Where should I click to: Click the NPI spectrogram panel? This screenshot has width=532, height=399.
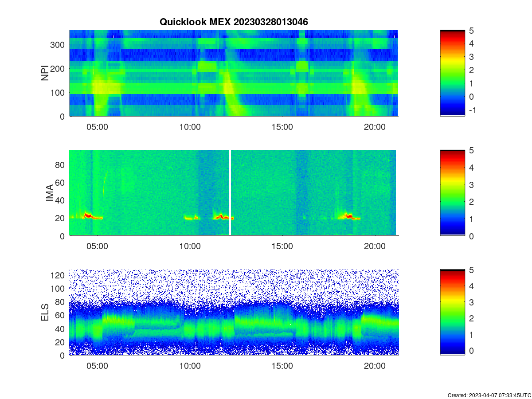[234, 73]
